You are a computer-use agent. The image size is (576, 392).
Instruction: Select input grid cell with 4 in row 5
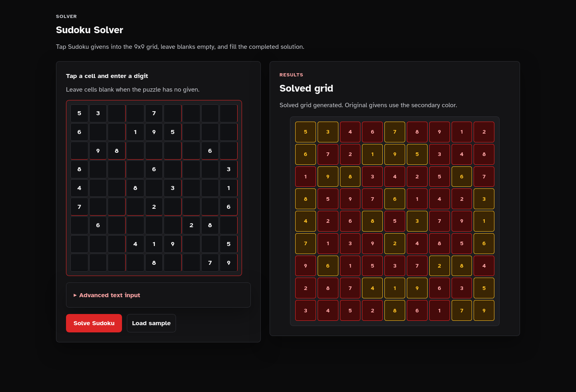click(79, 188)
